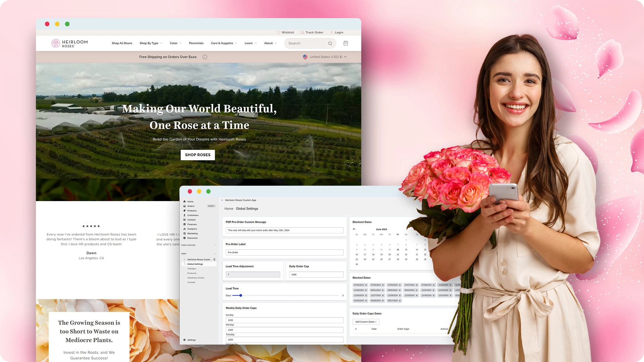Click the Login person icon
Viewport: 644px width, 362px height.
332,33
